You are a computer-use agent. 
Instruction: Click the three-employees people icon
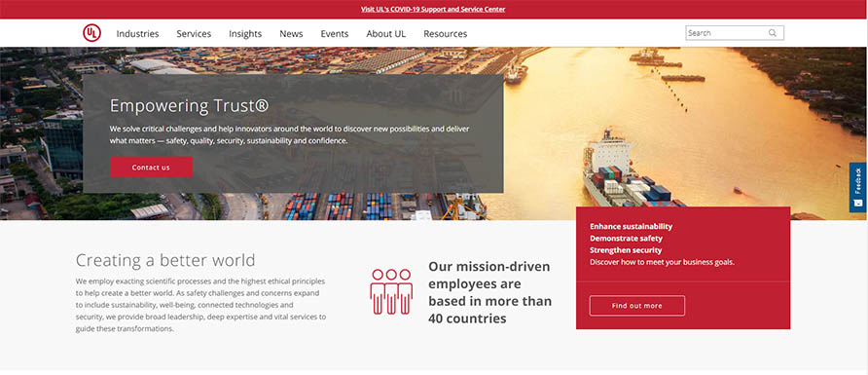pos(391,292)
